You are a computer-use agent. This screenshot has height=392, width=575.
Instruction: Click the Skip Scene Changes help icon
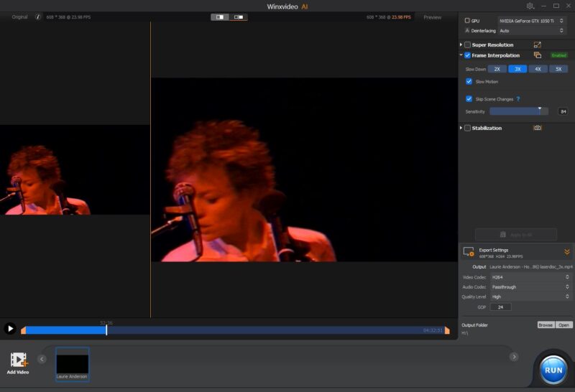point(517,99)
